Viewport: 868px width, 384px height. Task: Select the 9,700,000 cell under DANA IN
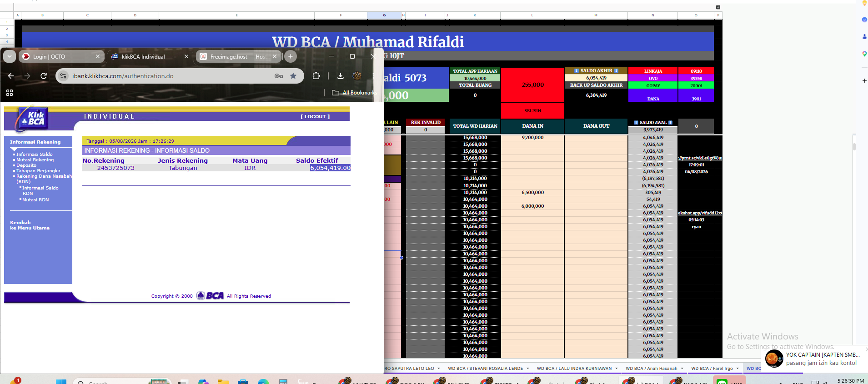(532, 138)
